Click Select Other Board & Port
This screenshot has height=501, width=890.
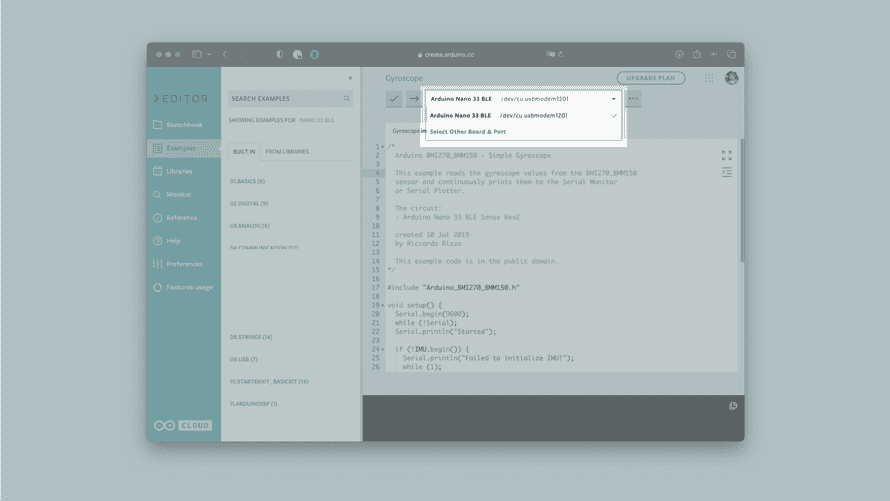click(x=468, y=132)
